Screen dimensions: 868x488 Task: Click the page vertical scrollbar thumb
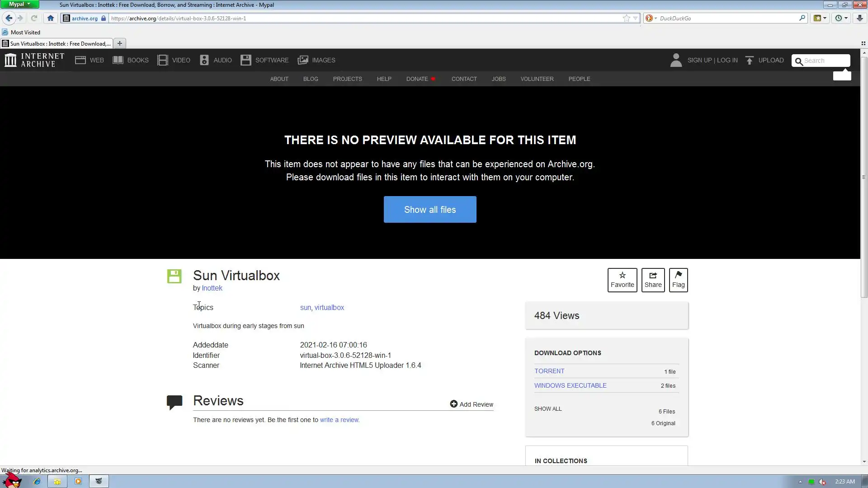(x=864, y=176)
